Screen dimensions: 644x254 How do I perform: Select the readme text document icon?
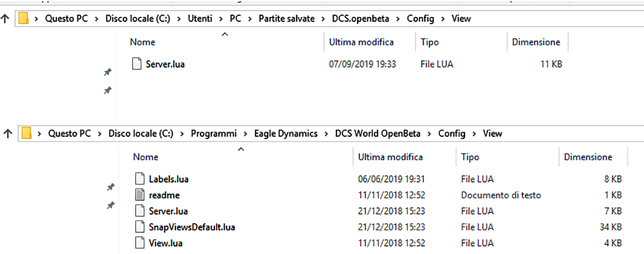pyautogui.click(x=139, y=195)
